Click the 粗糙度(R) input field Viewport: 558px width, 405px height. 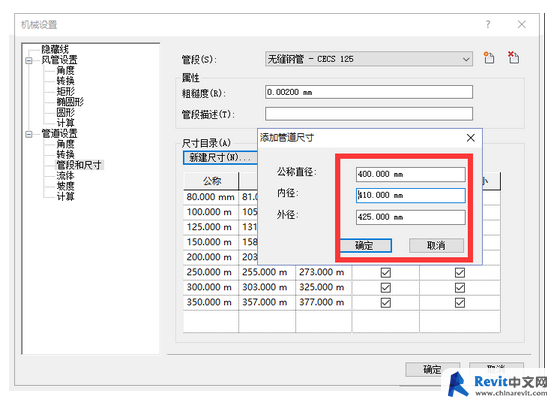369,92
